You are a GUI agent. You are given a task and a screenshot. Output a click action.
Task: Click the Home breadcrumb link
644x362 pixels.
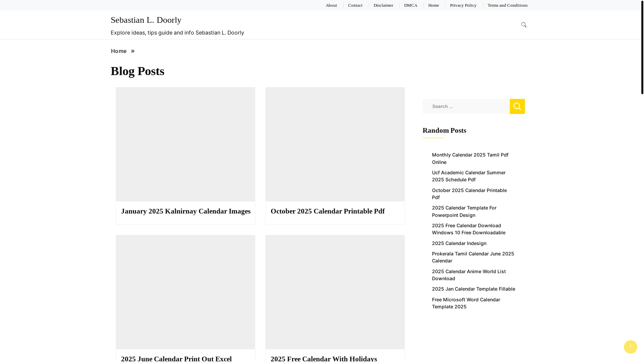pos(119,51)
